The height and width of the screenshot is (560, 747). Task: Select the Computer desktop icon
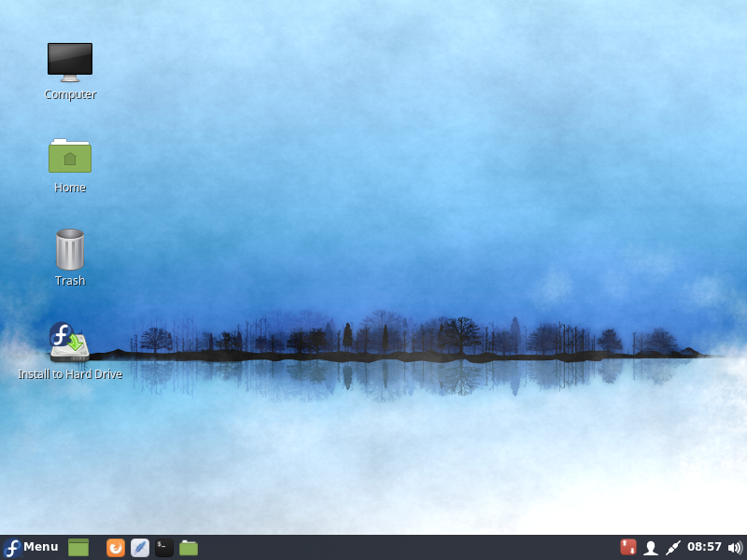pyautogui.click(x=70, y=62)
